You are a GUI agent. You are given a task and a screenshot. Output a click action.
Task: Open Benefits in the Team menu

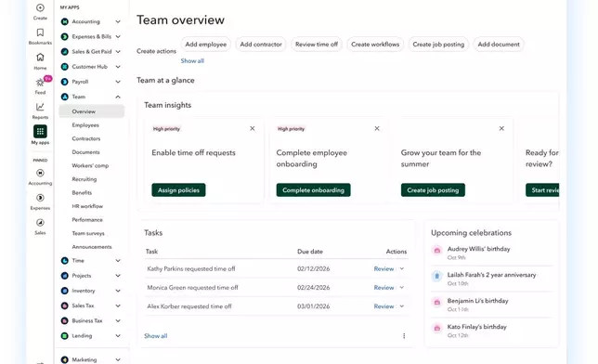[82, 193]
